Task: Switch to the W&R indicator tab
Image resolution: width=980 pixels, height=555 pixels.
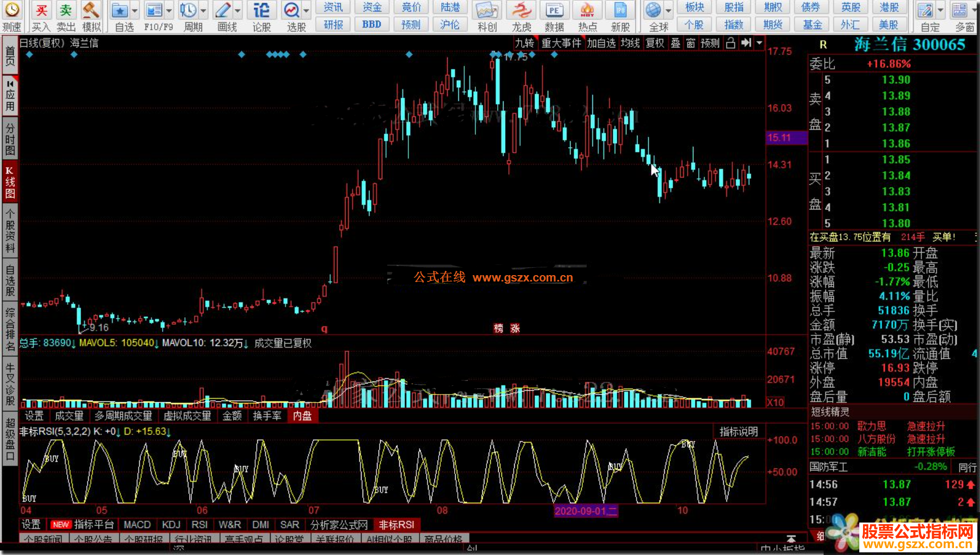Action: (x=230, y=525)
